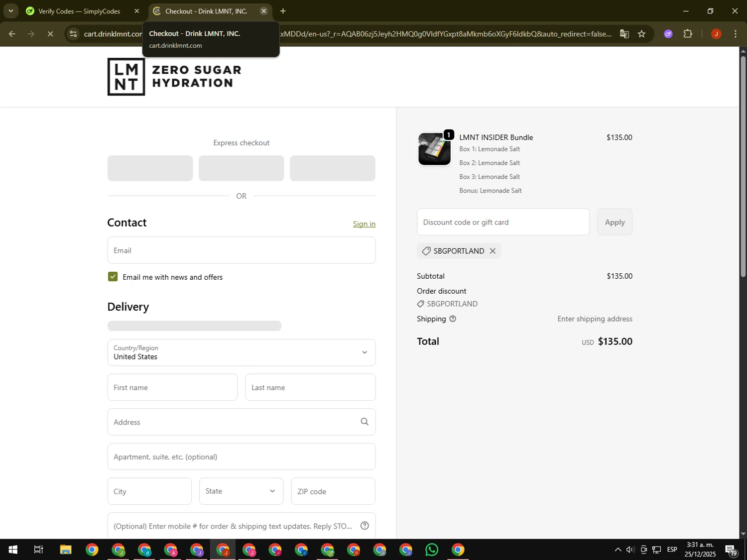Click the City field
Screen dimensions: 747x560
click(x=149, y=491)
